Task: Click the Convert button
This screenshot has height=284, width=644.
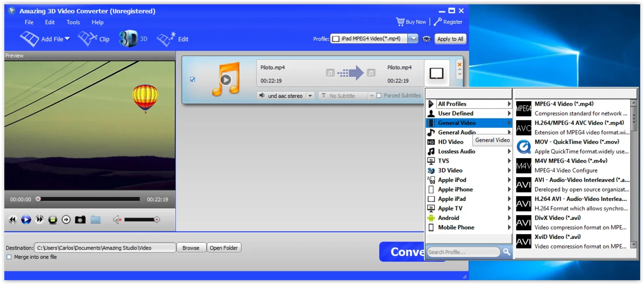Action: [x=402, y=252]
